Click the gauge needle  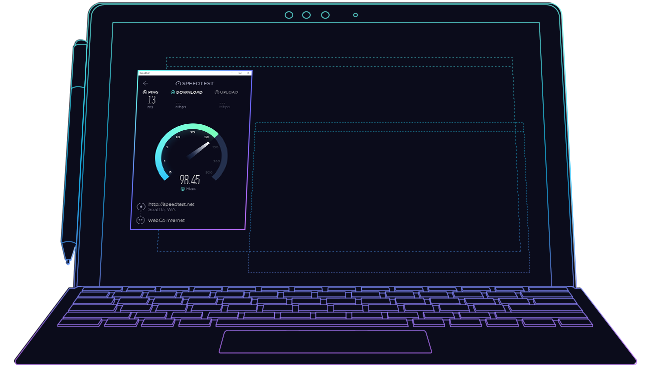point(198,150)
